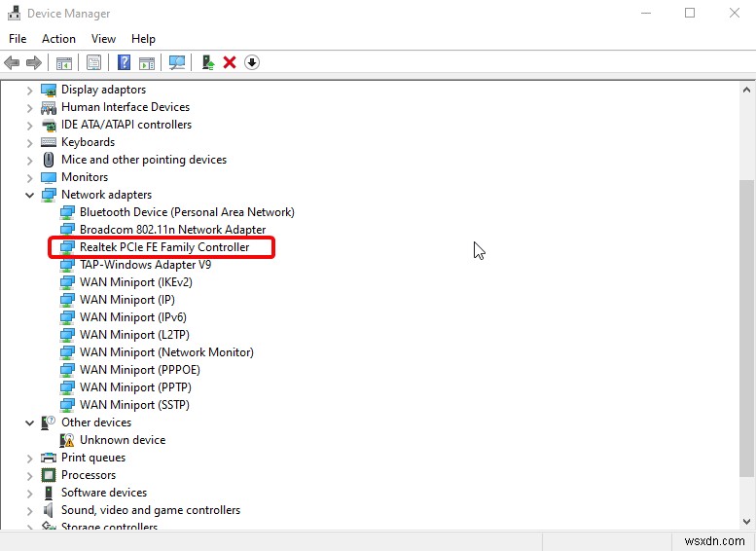756x551 pixels.
Task: Expand the Display adaptors node
Action: tap(29, 91)
